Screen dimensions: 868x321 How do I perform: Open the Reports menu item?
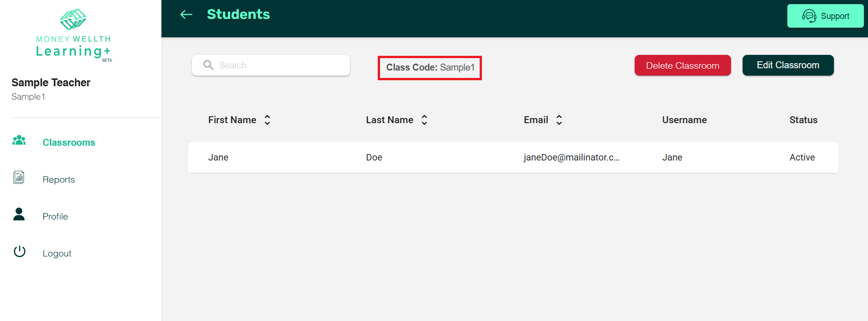59,179
